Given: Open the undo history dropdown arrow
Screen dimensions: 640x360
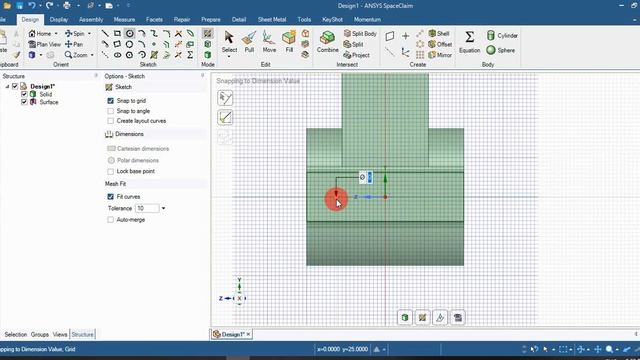Looking at the screenshot, I should pos(40,6).
